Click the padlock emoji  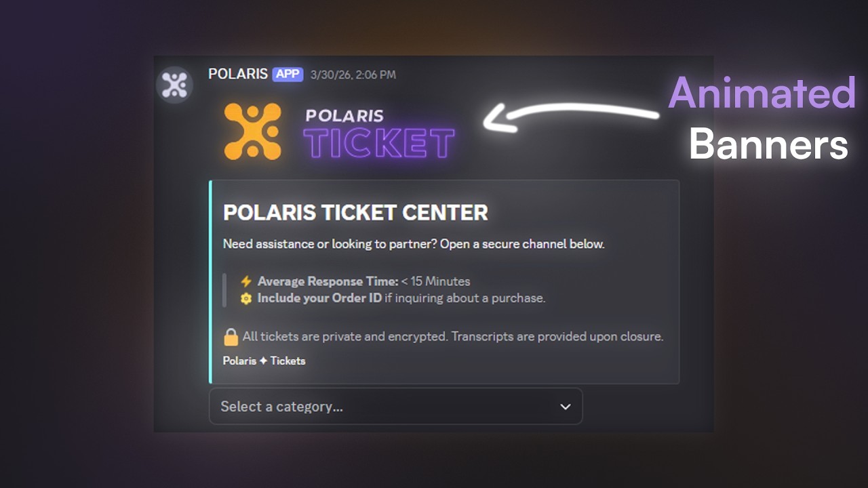231,337
